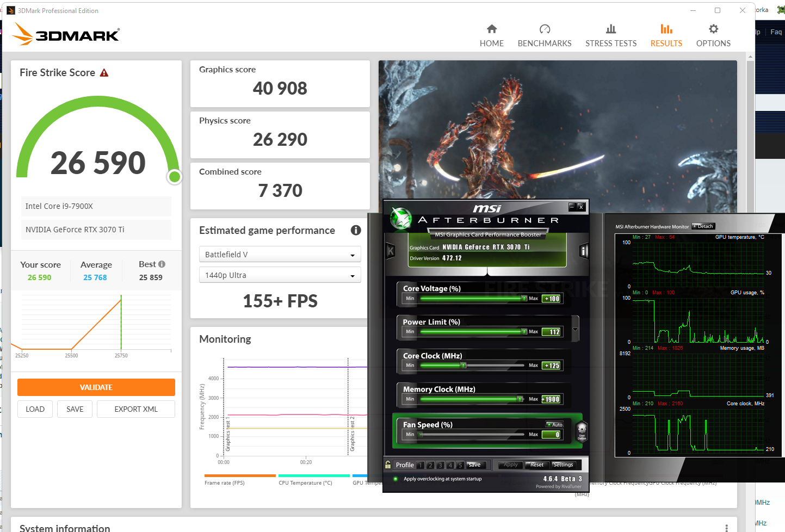Open Estimated game performance info icon

tap(356, 230)
